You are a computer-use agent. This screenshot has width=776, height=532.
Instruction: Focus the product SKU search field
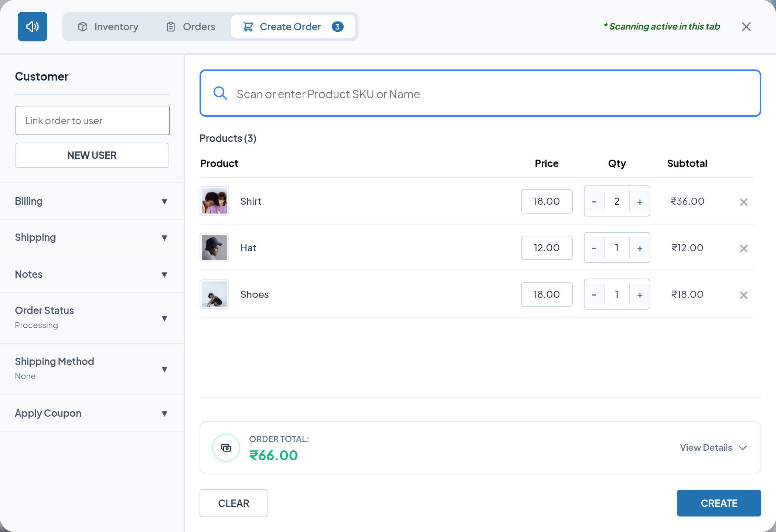point(480,93)
